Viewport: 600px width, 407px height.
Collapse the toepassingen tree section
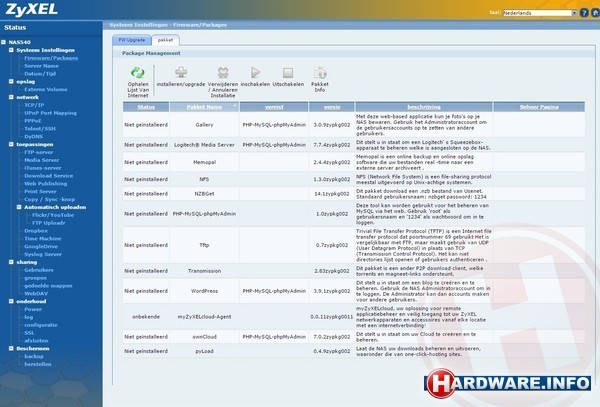(x=11, y=144)
